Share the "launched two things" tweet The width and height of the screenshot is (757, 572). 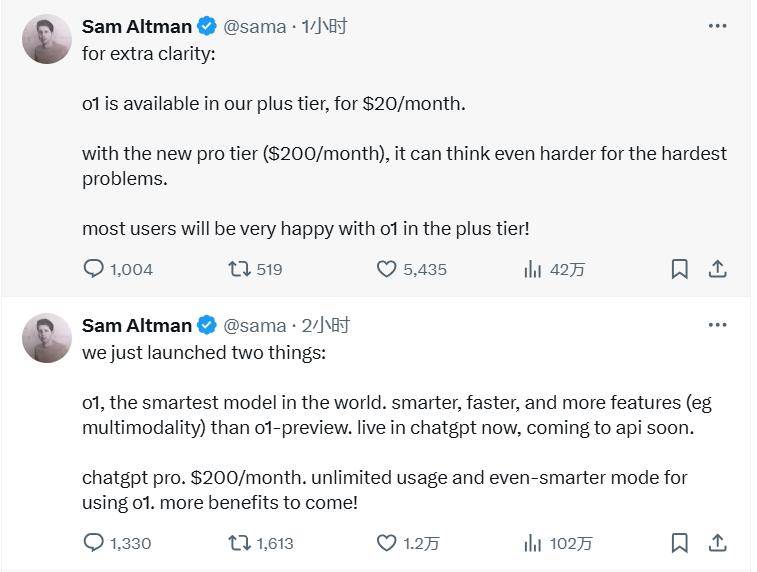point(717,543)
